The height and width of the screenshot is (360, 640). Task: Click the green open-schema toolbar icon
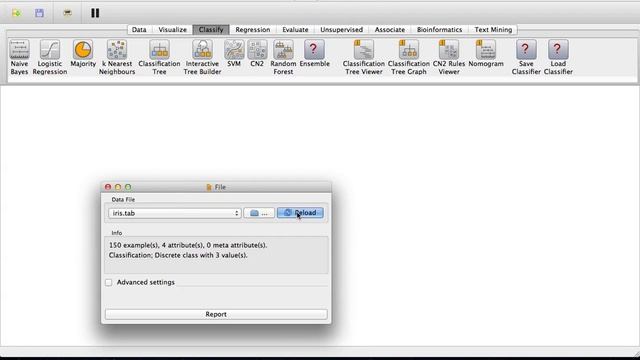coord(16,13)
